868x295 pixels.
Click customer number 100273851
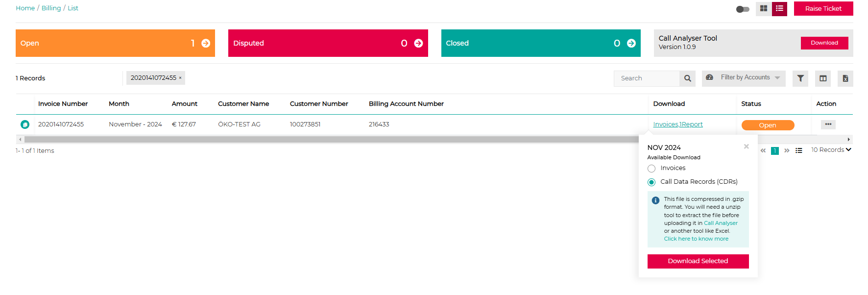(x=305, y=124)
